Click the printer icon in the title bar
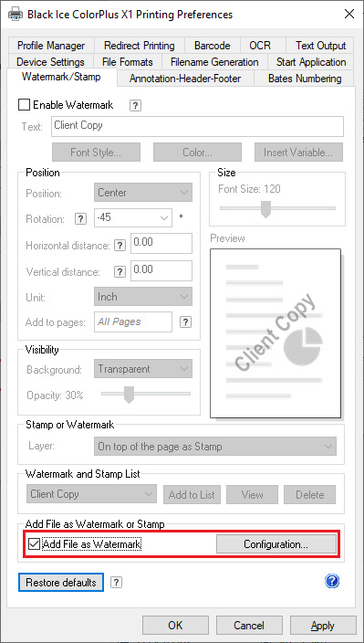364x643 pixels. click(16, 15)
